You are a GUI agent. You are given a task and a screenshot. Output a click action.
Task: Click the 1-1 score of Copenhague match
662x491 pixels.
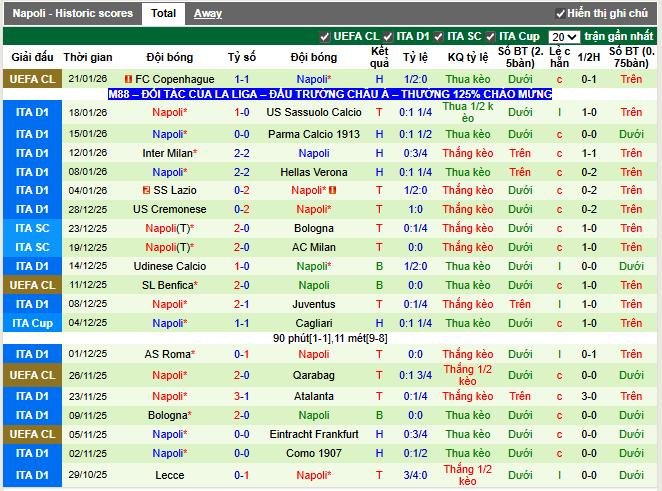click(x=241, y=79)
